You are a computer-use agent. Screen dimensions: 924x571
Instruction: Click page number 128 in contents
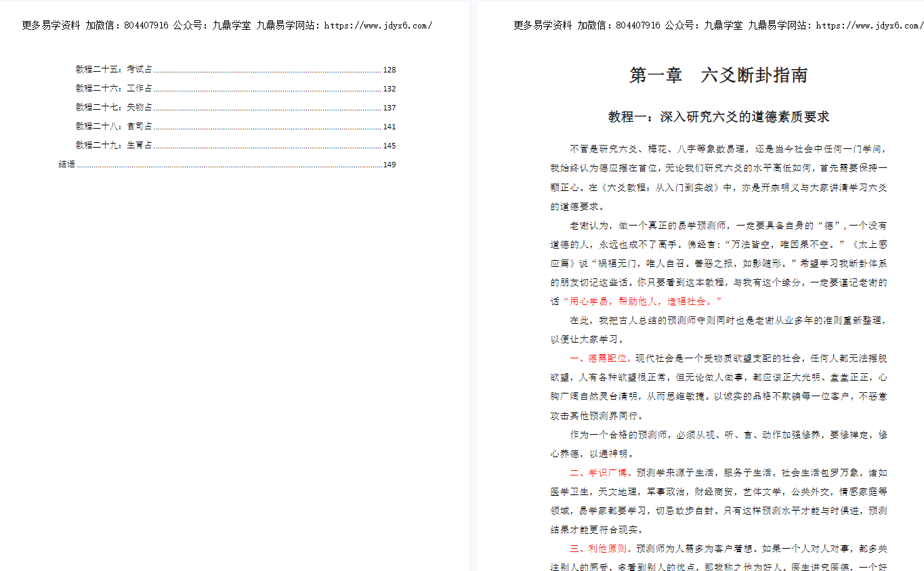point(389,70)
